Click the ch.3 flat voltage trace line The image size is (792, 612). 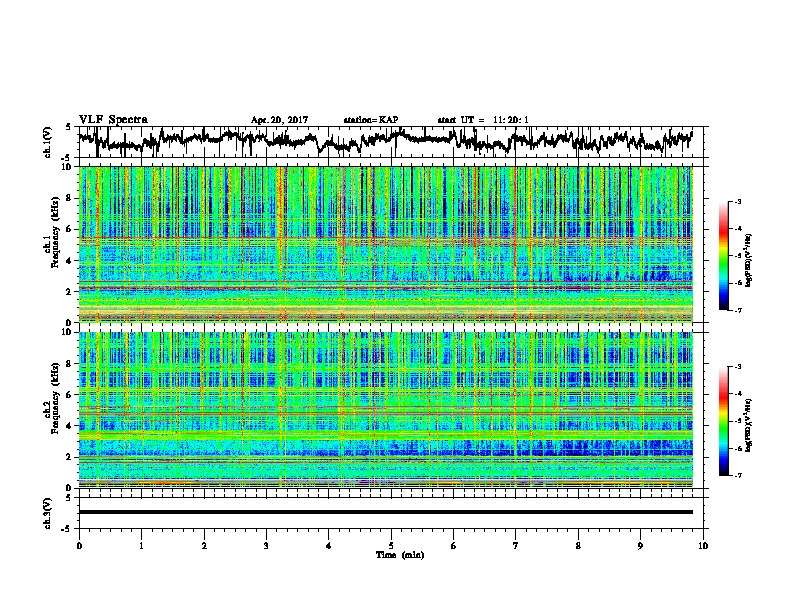click(x=386, y=512)
